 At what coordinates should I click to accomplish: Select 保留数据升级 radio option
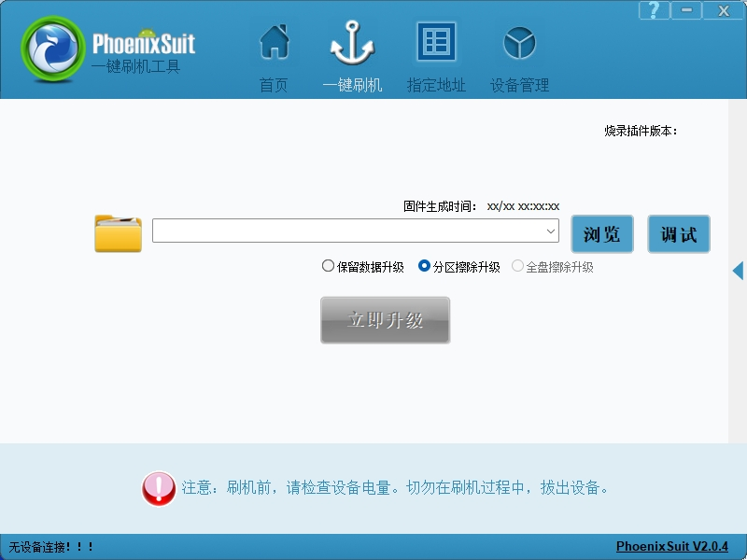362,267
